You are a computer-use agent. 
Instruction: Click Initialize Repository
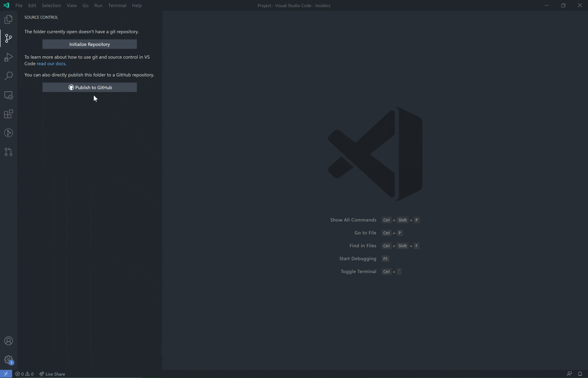89,44
